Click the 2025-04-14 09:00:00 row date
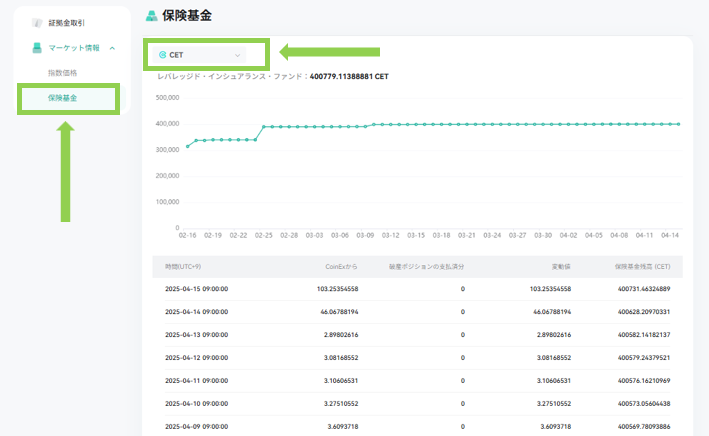This screenshot has height=436, width=709. pos(196,312)
